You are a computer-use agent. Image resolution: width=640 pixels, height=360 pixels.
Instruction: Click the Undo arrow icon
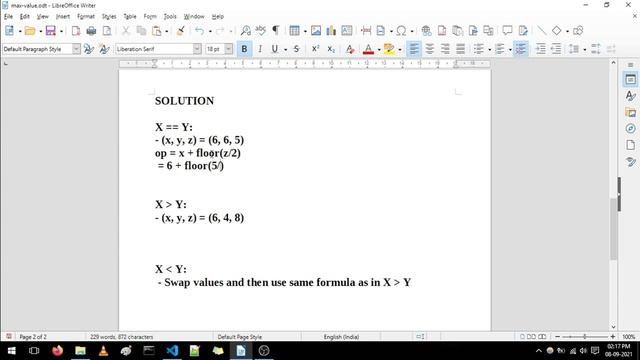click(x=200, y=31)
